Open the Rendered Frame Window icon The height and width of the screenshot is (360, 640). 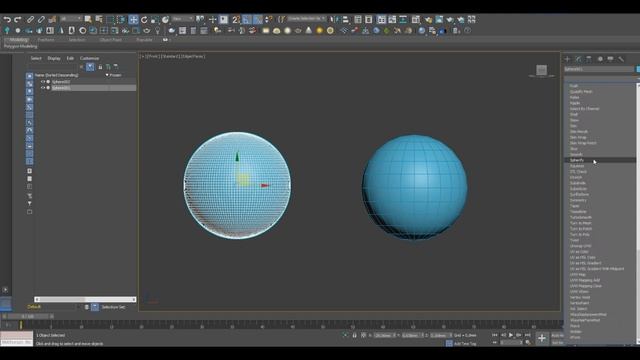click(x=439, y=19)
